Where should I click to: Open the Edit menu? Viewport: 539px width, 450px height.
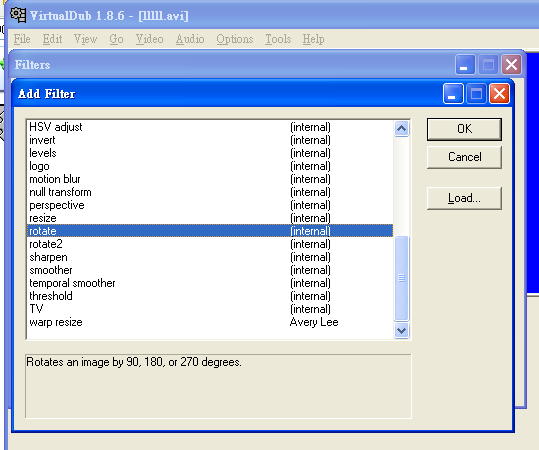(52, 39)
